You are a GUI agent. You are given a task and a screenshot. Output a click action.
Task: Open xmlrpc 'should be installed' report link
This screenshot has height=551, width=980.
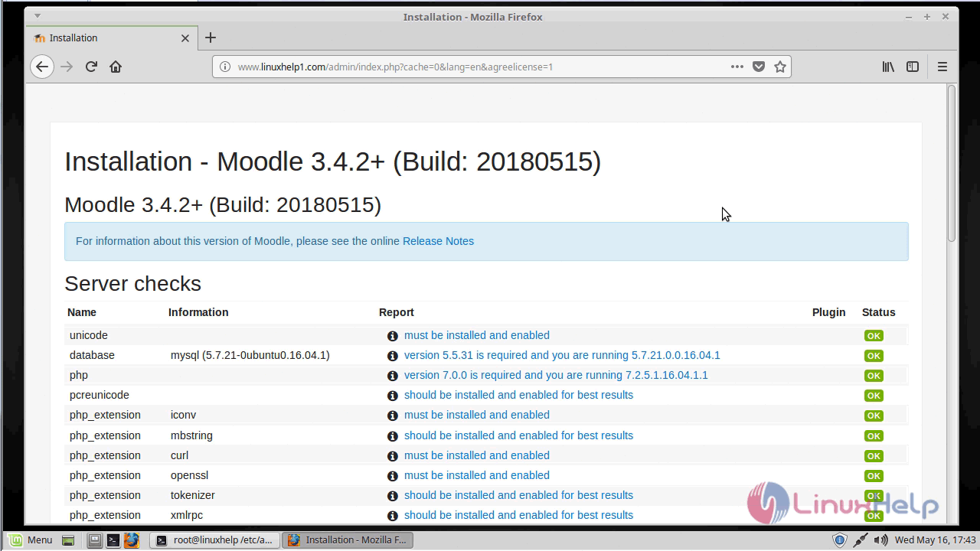coord(518,515)
